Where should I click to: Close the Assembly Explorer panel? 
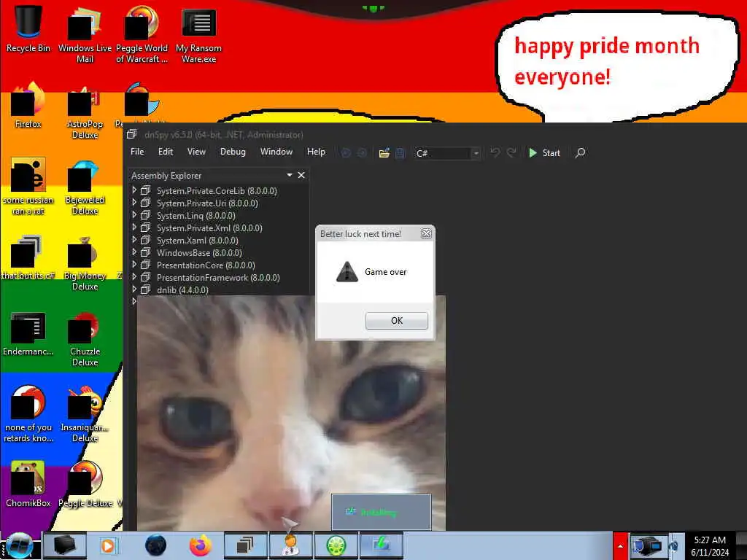pyautogui.click(x=301, y=175)
